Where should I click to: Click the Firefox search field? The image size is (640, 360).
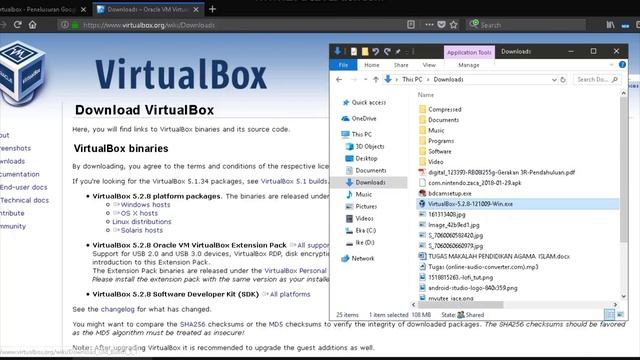[527, 25]
